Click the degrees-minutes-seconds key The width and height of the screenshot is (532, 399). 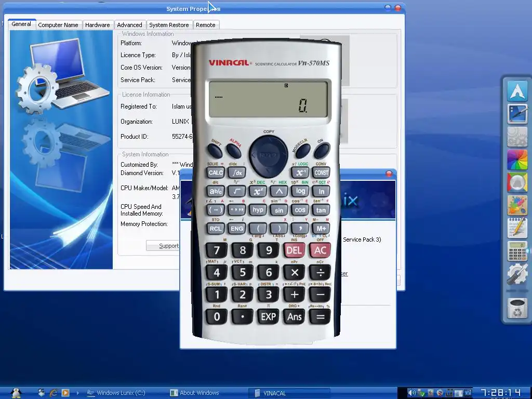237,210
